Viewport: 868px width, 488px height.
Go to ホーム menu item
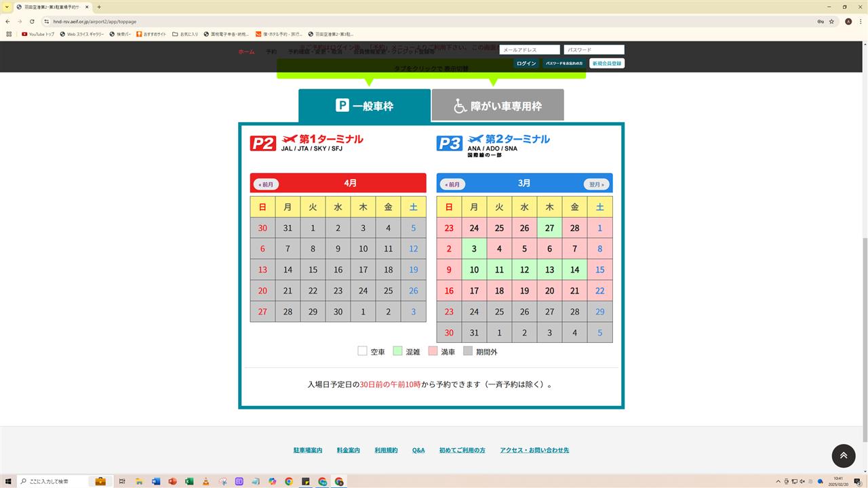point(246,52)
